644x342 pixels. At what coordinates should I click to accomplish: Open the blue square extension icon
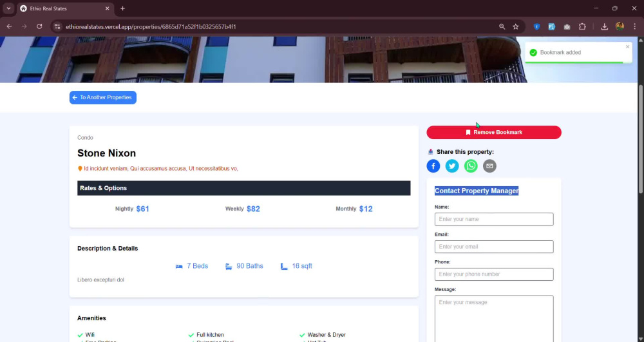[552, 26]
